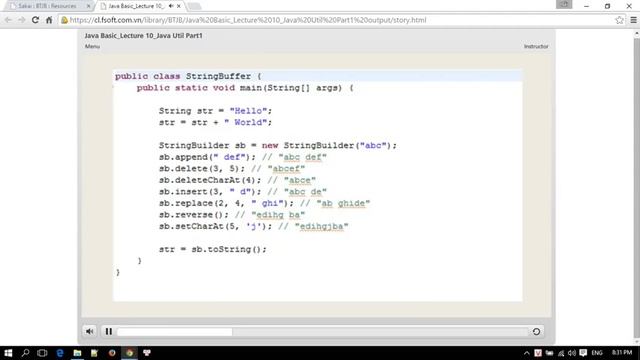Close the Java Basic_Lecture tab
This screenshot has width=640, height=360.
[x=179, y=6]
